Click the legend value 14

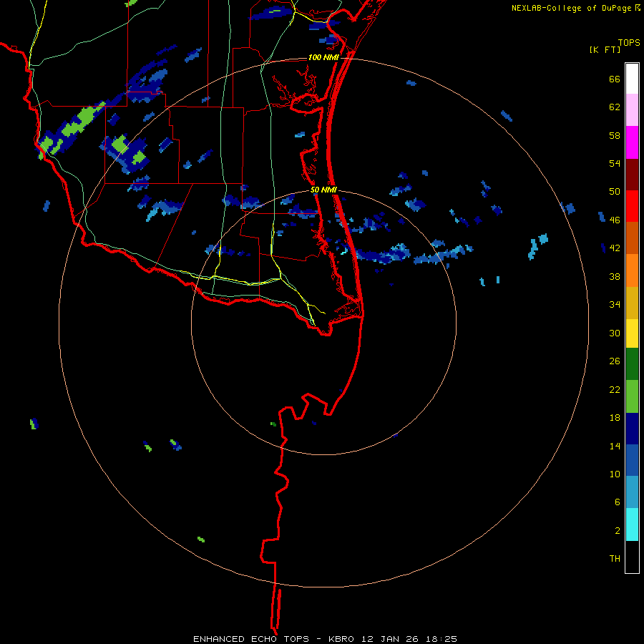(x=615, y=446)
